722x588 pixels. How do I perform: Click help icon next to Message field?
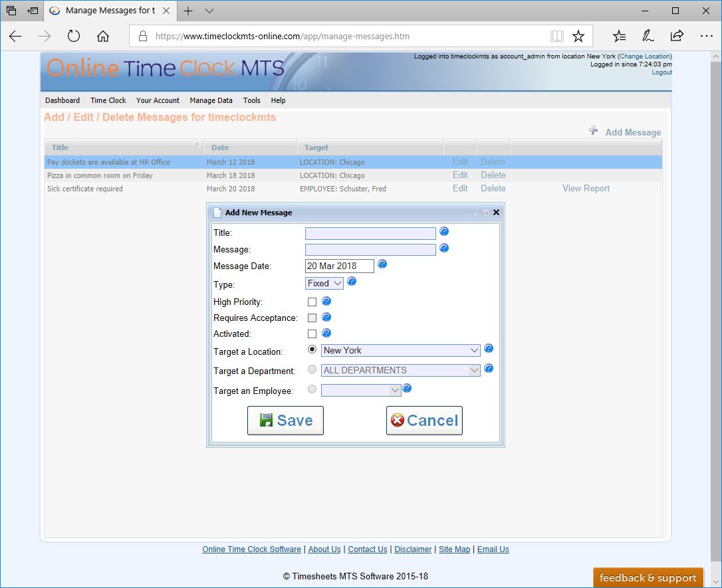click(444, 248)
